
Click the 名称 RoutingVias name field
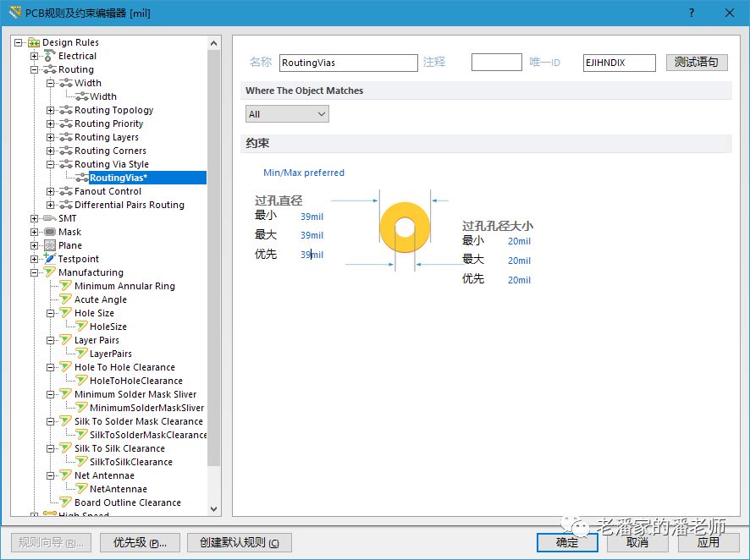(x=348, y=63)
